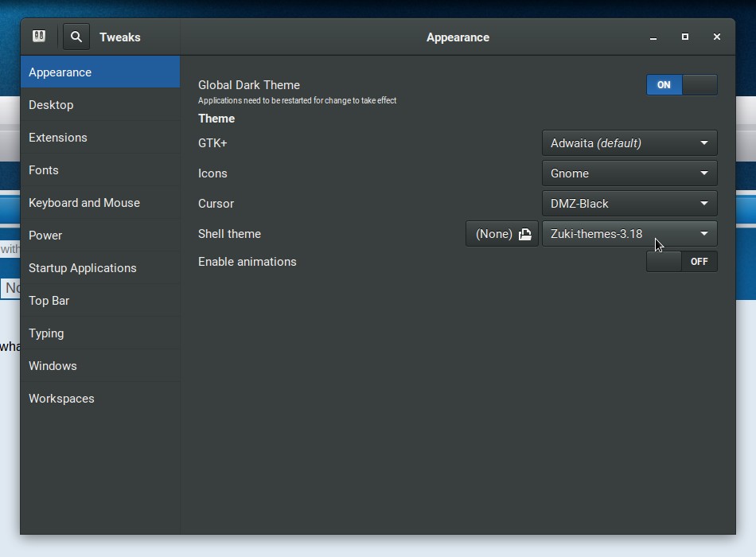The image size is (756, 557).
Task: Turn off Global Dark Theme switch
Action: pyautogui.click(x=681, y=85)
